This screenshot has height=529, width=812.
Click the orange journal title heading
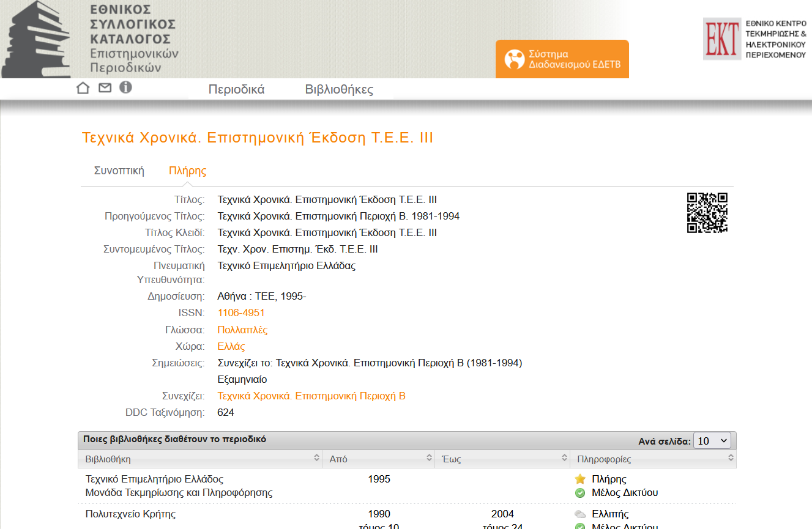tap(258, 138)
